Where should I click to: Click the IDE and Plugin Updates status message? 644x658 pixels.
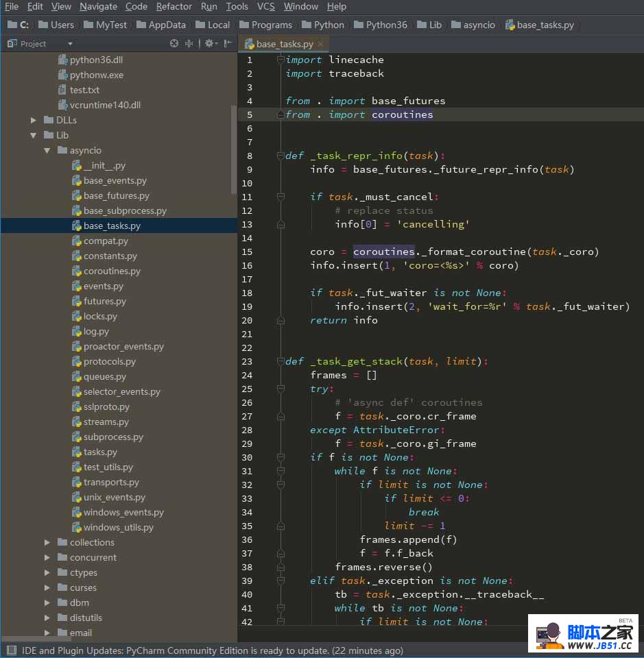click(213, 650)
